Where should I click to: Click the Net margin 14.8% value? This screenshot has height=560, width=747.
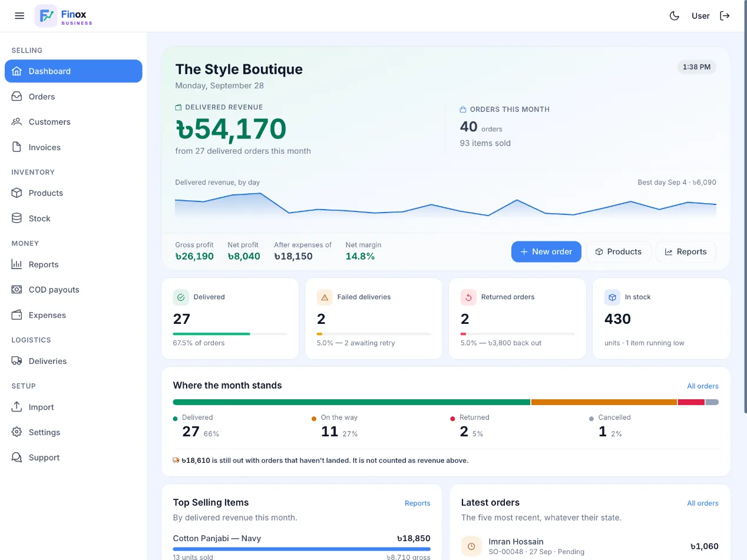pos(360,256)
